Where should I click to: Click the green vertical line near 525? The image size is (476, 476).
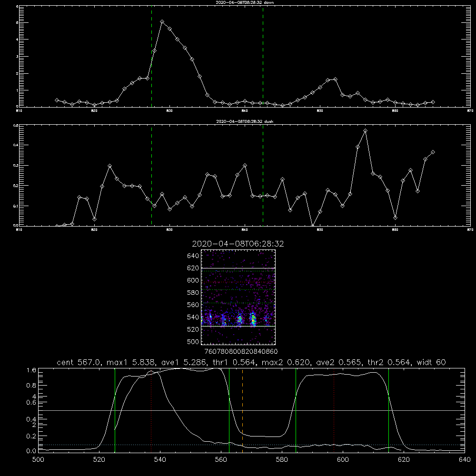pyautogui.click(x=115, y=410)
